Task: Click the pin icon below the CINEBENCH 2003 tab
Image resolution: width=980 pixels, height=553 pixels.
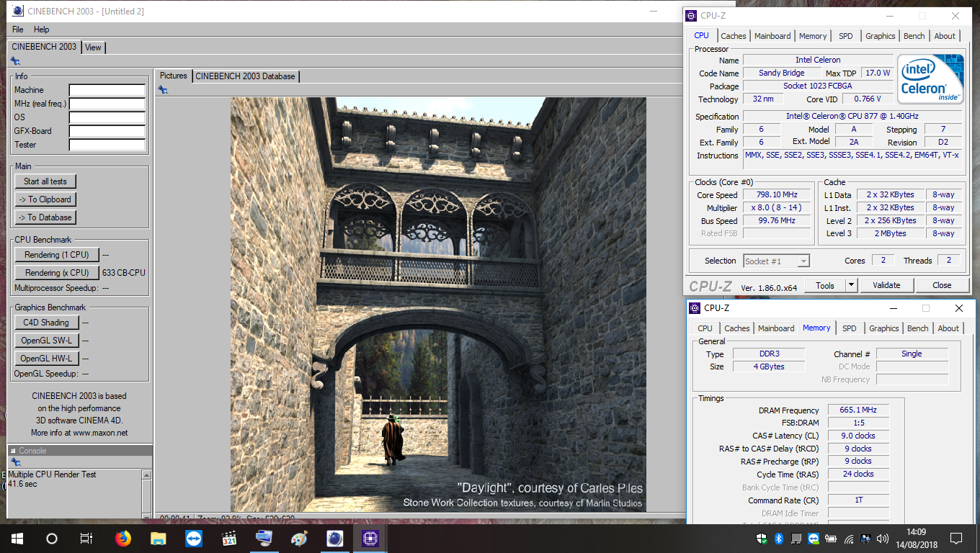Action: coord(15,61)
